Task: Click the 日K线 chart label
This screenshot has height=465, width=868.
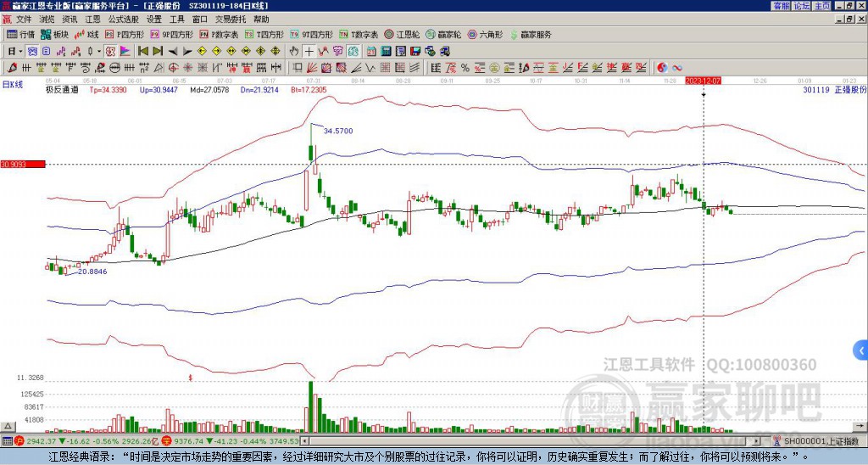Action: click(x=13, y=85)
